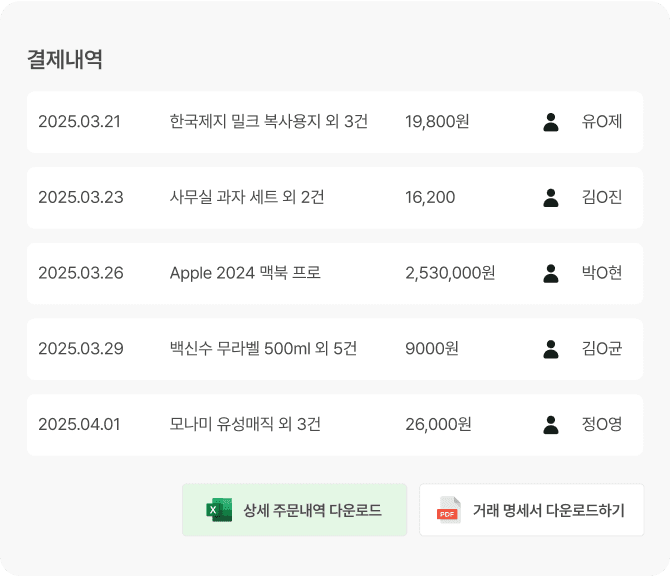Open 사무실 과자 세트 외 2건 order
The height and width of the screenshot is (576, 670).
coord(247,197)
